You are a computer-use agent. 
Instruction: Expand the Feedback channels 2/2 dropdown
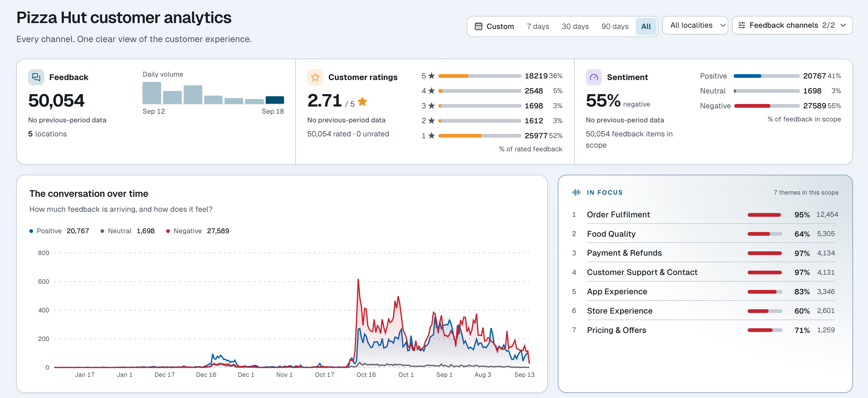792,25
